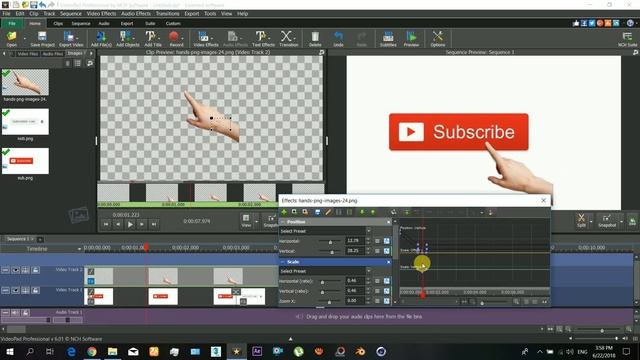The width and height of the screenshot is (640, 360).
Task: Click the Record button icon
Action: click(174, 37)
